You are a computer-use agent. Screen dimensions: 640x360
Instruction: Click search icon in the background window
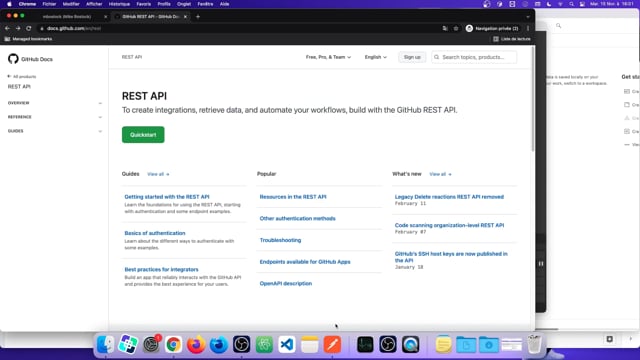click(x=559, y=25)
